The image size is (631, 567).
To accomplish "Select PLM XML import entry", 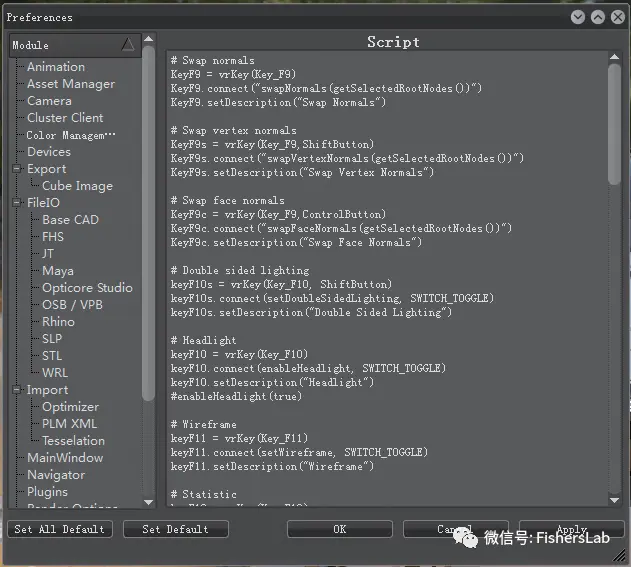I will 70,423.
